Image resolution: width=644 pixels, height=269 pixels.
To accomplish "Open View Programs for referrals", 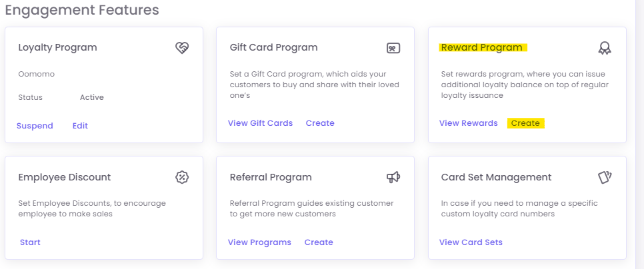I will click(259, 242).
